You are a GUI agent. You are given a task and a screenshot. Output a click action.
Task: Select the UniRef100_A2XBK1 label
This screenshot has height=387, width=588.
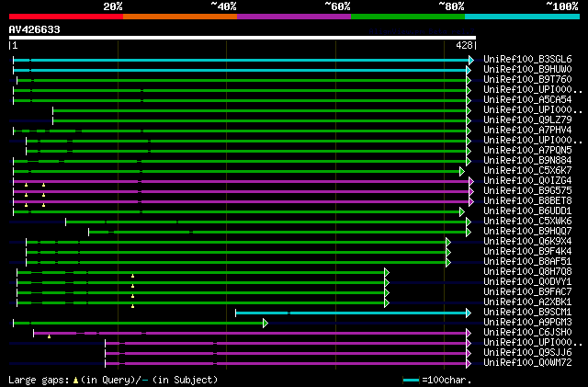point(527,302)
